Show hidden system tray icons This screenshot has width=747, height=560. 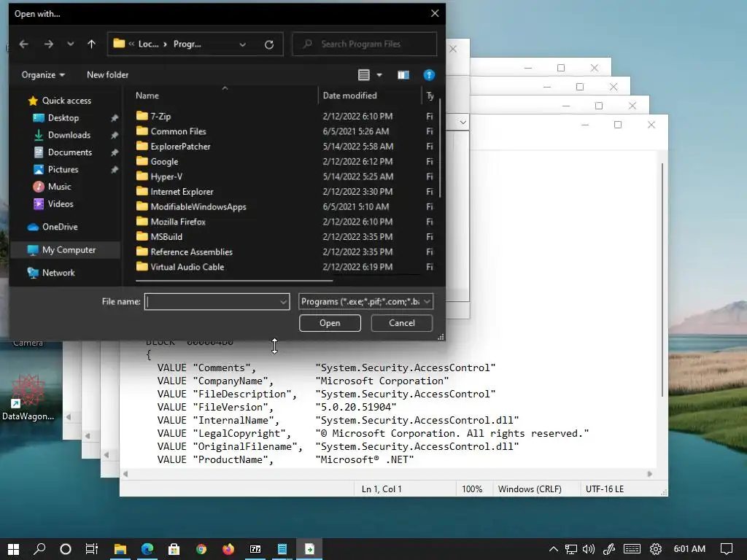tap(554, 549)
